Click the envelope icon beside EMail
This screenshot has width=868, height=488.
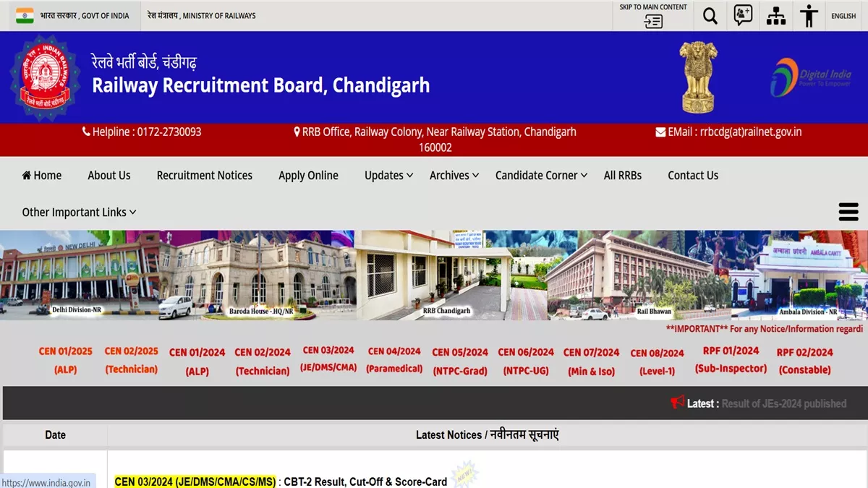pos(660,132)
